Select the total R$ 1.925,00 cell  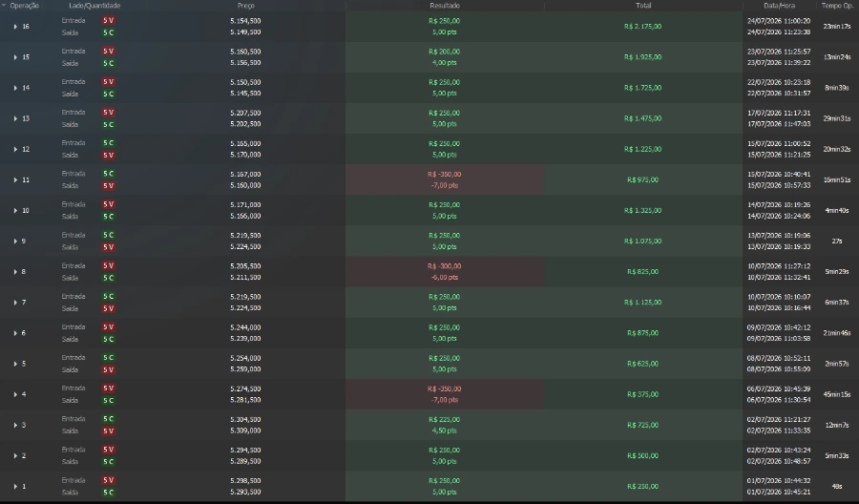pos(642,57)
